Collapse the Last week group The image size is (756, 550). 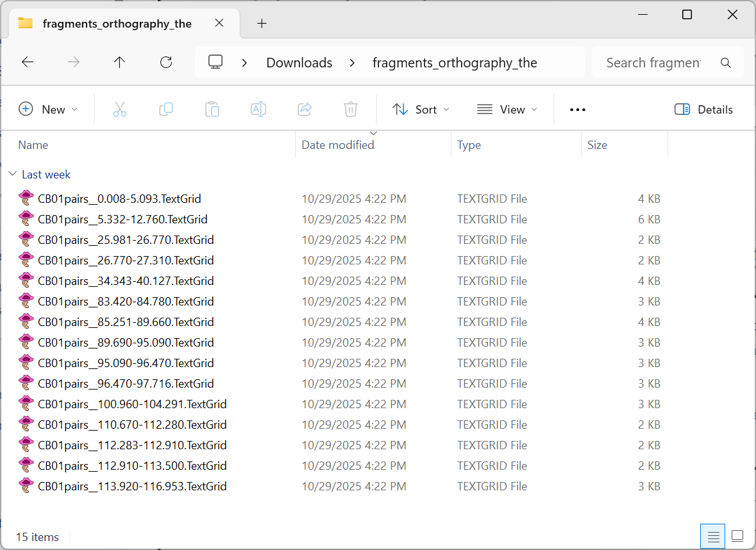13,175
